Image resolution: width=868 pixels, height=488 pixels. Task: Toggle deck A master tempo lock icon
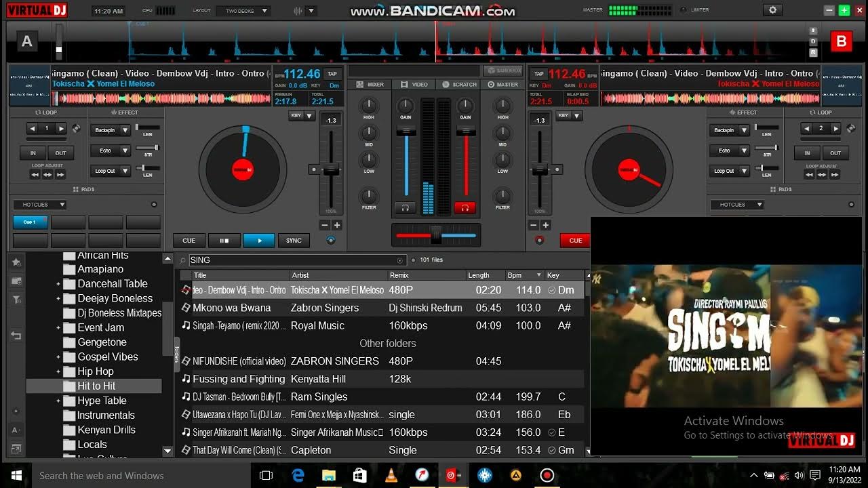[330, 239]
